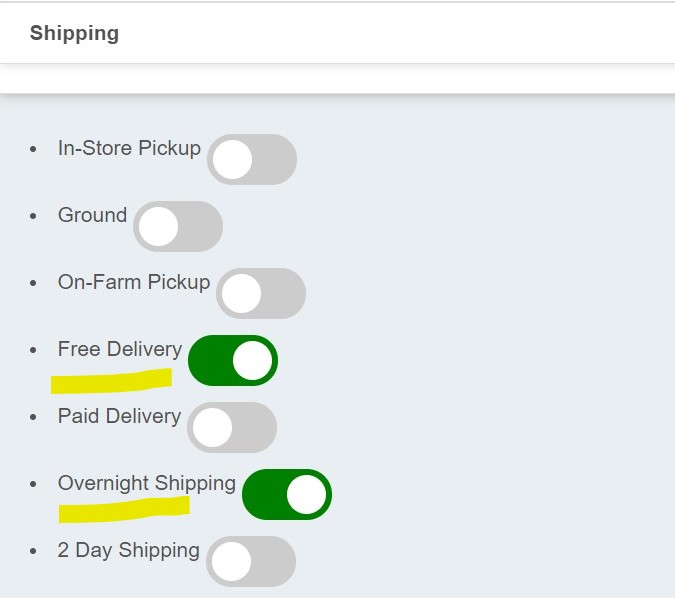Click the Free Delivery label text
Screen dimensions: 675x598
point(120,349)
